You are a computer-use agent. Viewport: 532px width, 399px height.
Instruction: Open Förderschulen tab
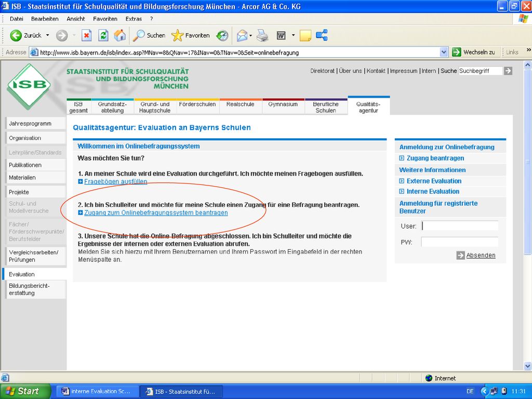click(x=197, y=106)
